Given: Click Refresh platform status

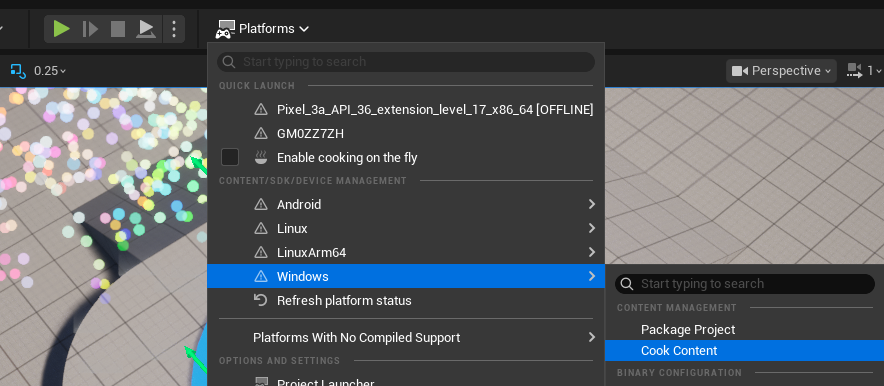Looking at the screenshot, I should (x=406, y=300).
